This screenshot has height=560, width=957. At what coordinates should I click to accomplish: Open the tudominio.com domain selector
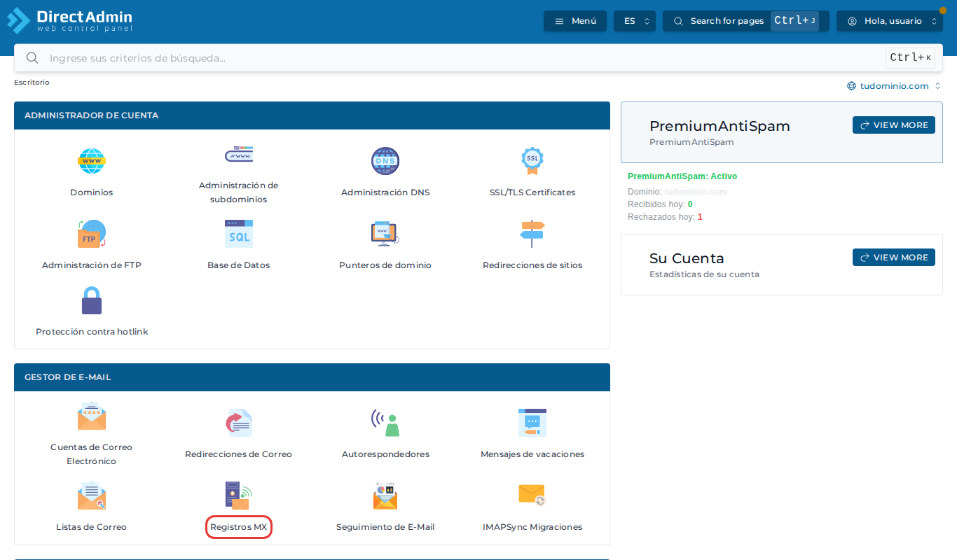tap(894, 86)
